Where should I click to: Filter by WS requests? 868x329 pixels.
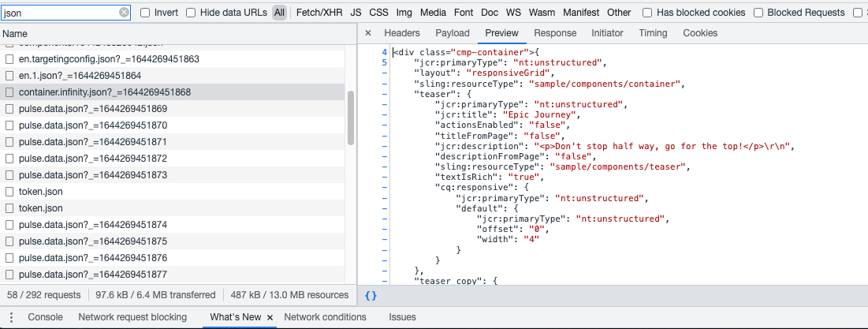point(513,12)
